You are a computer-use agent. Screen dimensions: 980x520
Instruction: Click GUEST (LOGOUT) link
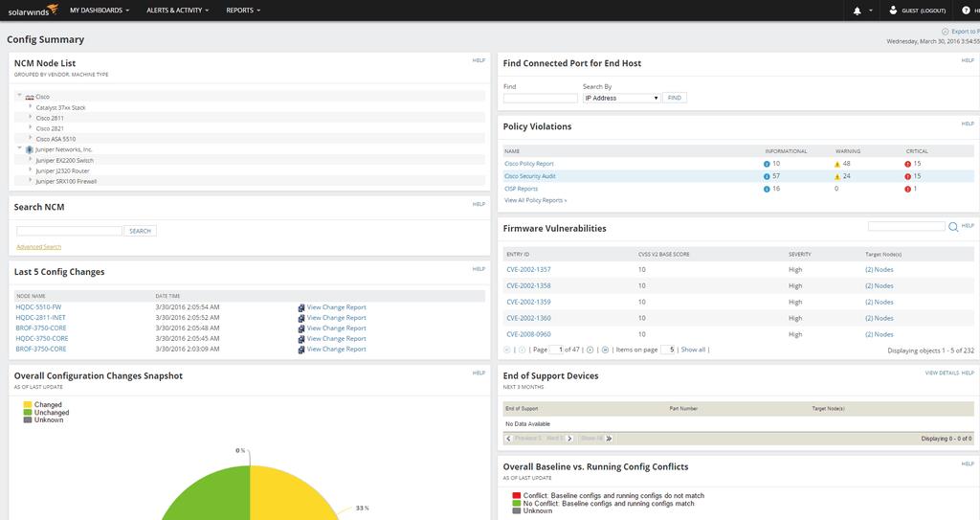tap(924, 11)
